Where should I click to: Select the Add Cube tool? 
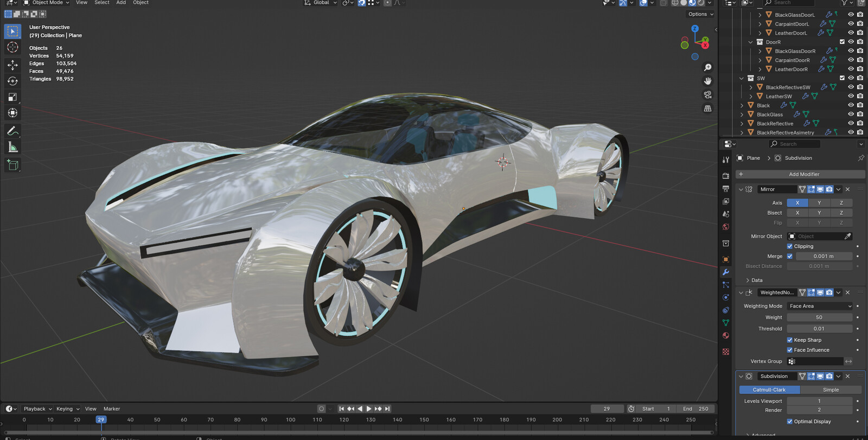point(12,165)
